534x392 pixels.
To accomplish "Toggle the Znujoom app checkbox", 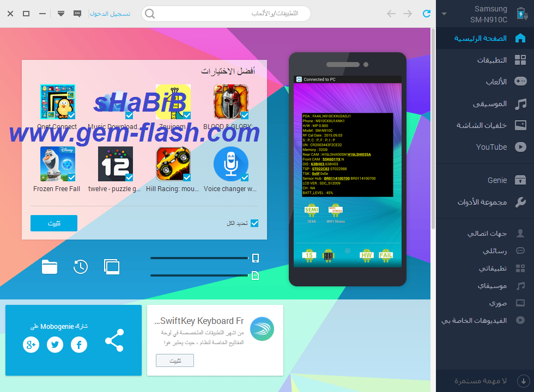I will [187, 115].
